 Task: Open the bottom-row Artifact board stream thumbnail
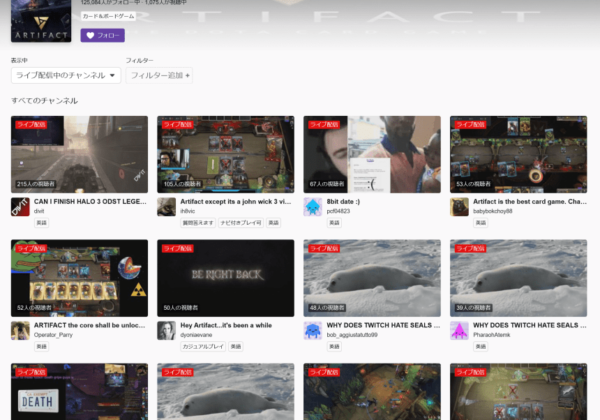(x=518, y=392)
